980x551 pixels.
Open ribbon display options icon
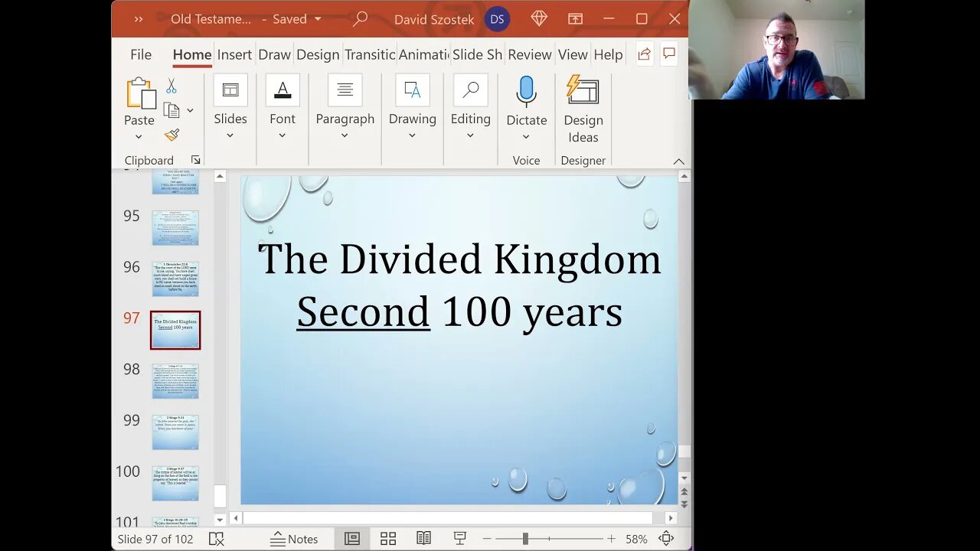pos(575,19)
